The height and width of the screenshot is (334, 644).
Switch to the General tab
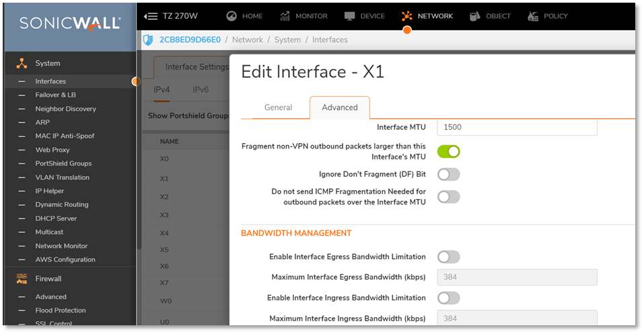point(278,108)
